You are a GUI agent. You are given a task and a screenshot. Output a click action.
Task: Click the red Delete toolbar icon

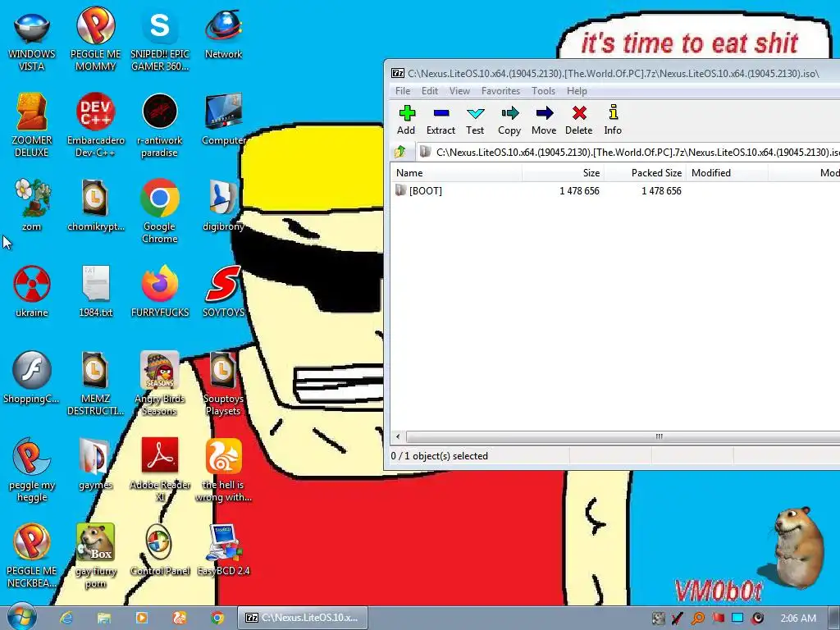click(578, 120)
